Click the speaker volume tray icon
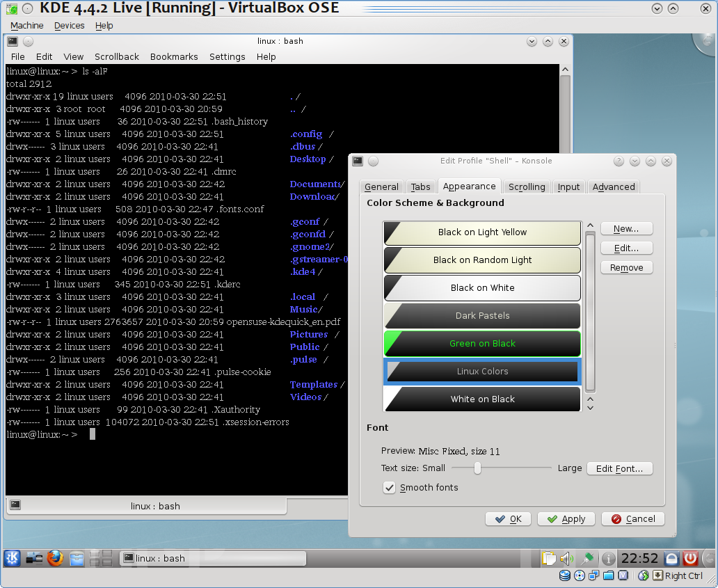The width and height of the screenshot is (718, 588). (567, 558)
